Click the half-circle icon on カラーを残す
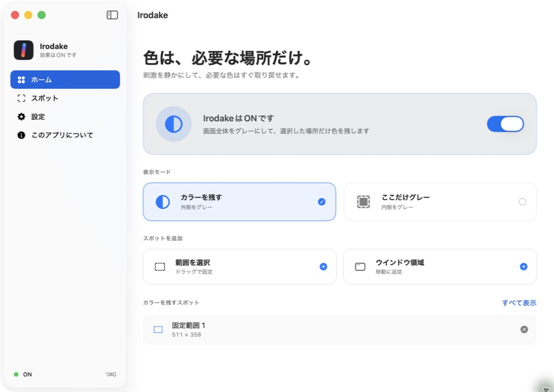This screenshot has width=554, height=392. click(163, 202)
